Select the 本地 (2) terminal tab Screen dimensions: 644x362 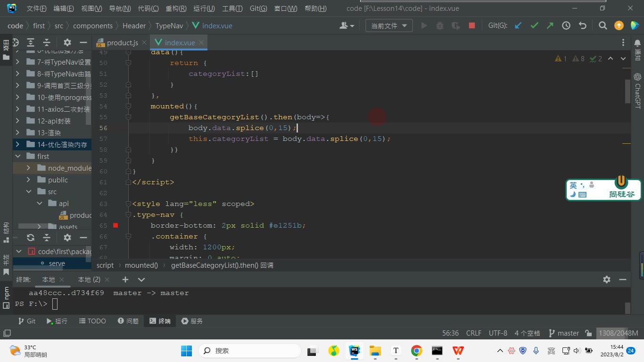coord(89,280)
